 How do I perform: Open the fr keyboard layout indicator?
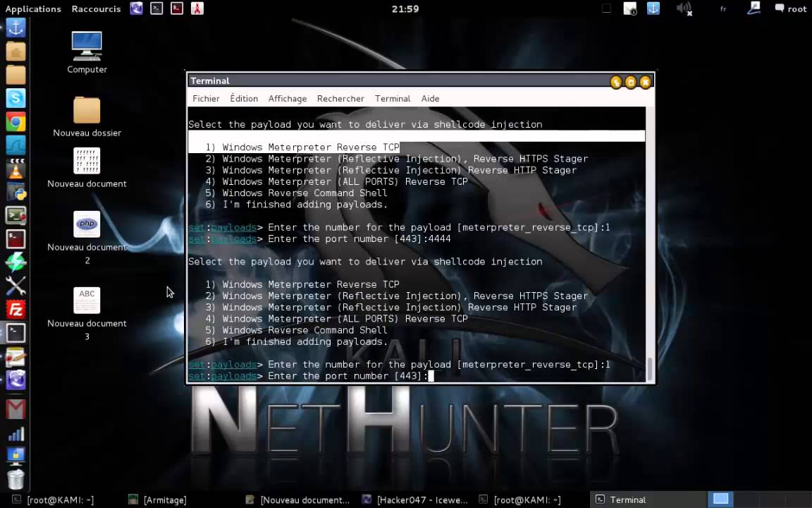(723, 8)
